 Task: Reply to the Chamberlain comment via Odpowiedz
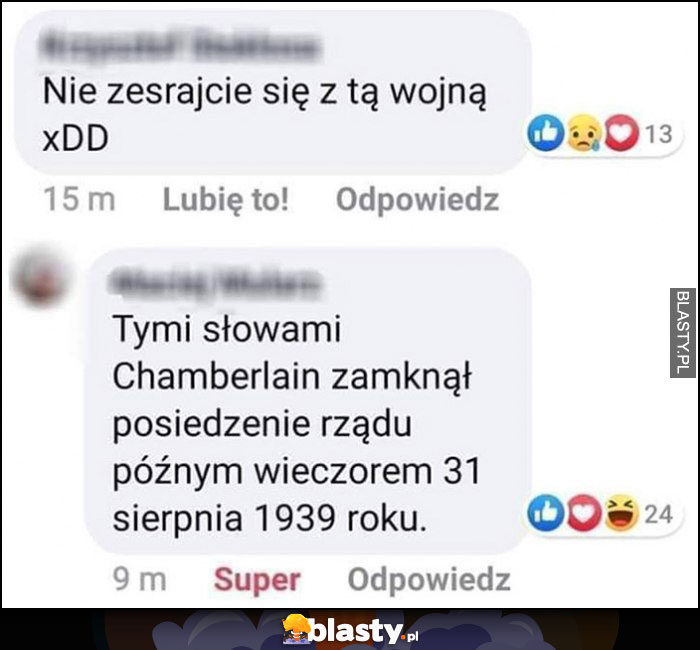(x=429, y=580)
